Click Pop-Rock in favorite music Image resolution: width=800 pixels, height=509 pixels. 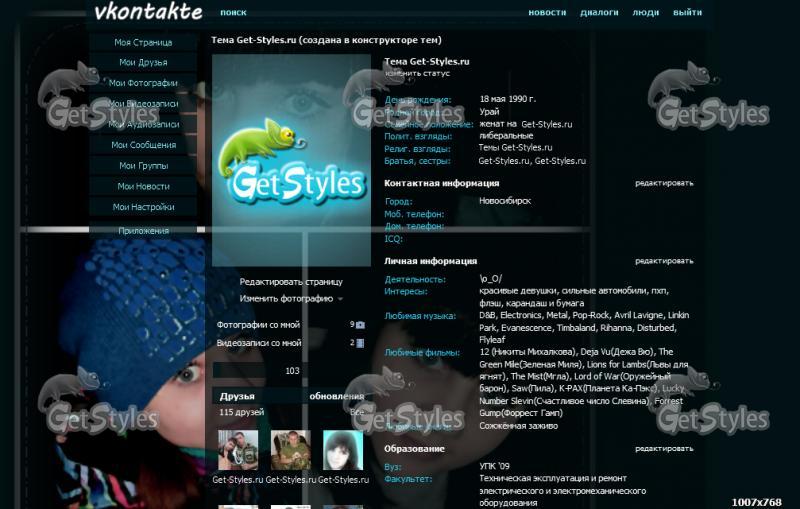590,315
